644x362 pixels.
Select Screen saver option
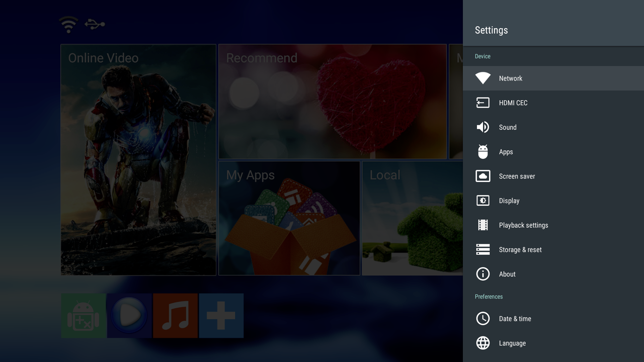(x=553, y=176)
